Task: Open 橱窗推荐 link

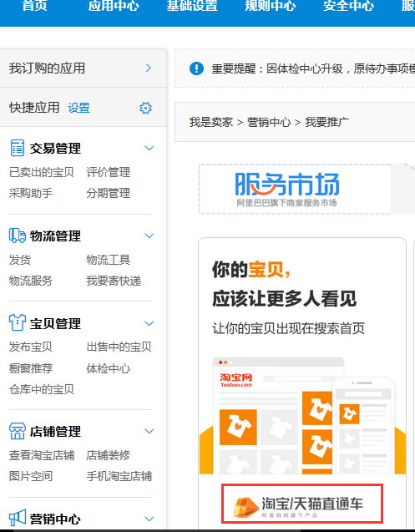Action: click(31, 368)
